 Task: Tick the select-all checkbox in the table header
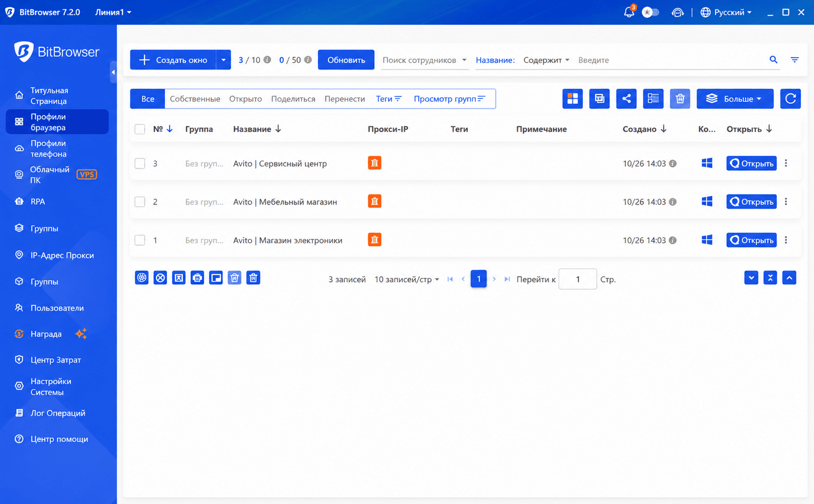[x=140, y=129]
